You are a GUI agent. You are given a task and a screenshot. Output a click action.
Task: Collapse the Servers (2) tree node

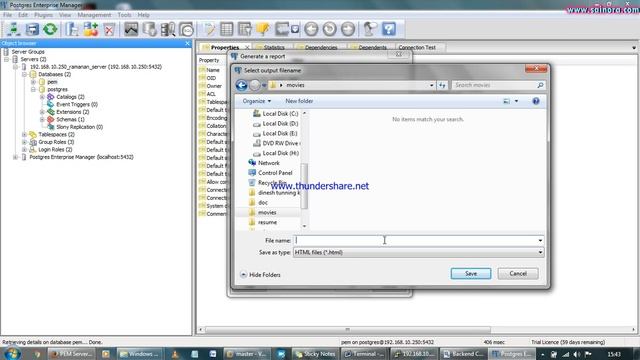coord(6,59)
